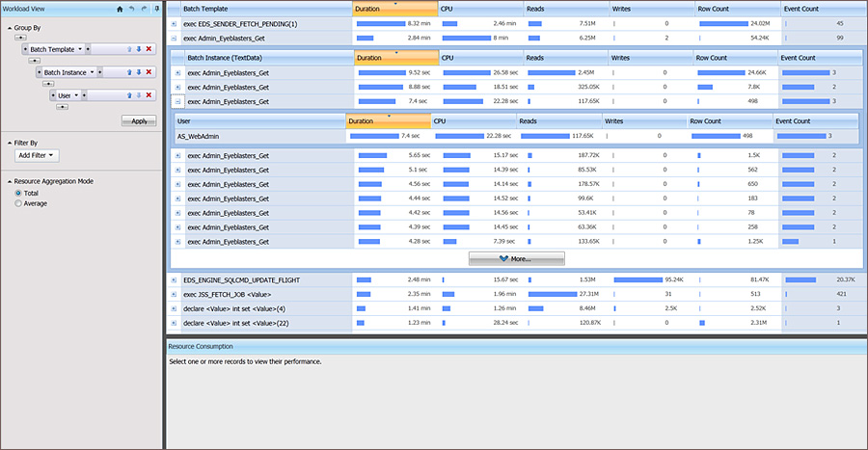The width and height of the screenshot is (868, 450).
Task: Insert group level below User
Action: tap(62, 107)
